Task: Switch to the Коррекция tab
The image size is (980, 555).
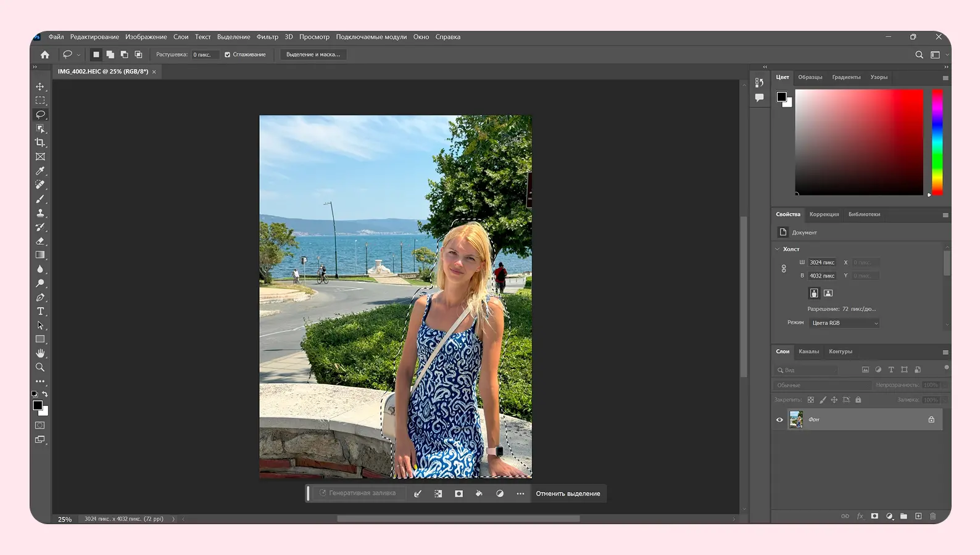Action: (x=824, y=215)
